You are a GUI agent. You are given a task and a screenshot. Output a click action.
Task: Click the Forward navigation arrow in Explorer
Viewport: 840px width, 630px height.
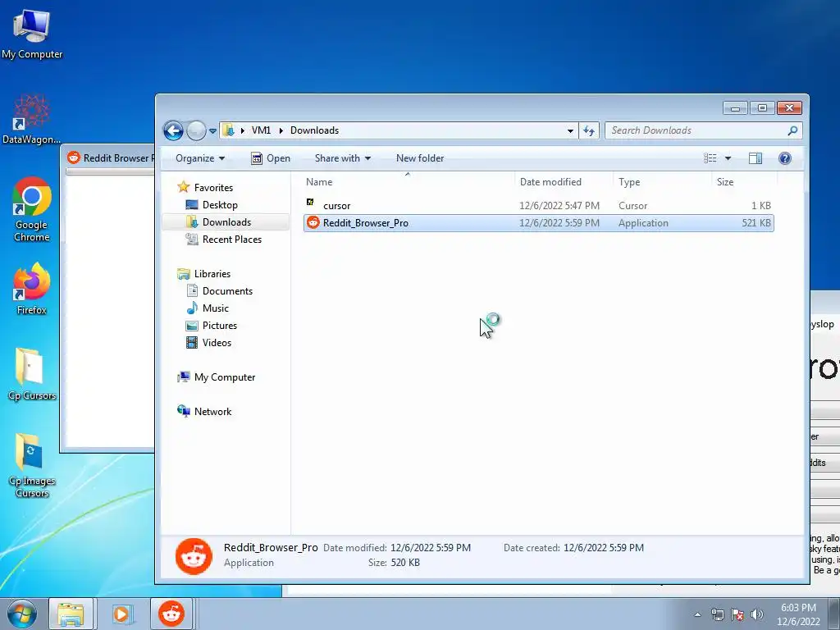(x=196, y=130)
